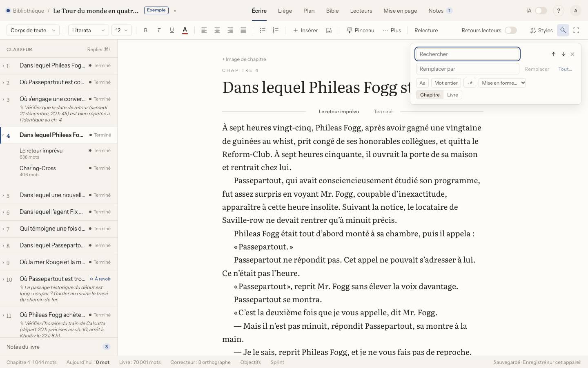Activate the Pinceau format painter

coord(361,30)
